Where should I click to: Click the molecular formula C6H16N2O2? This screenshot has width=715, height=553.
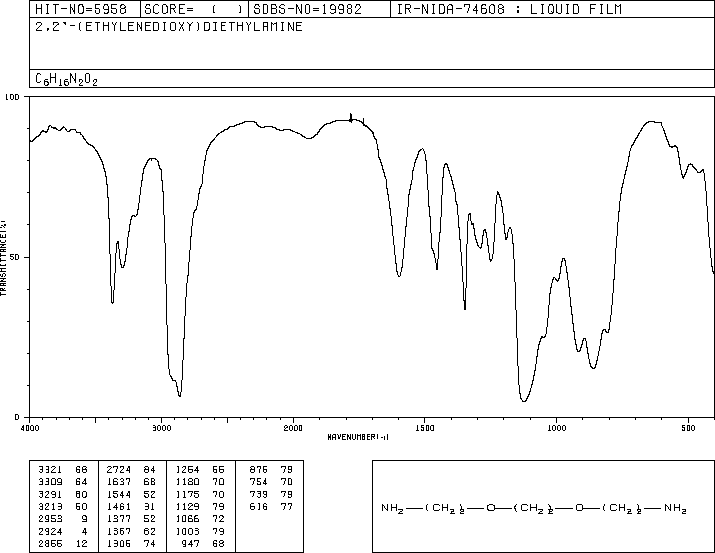[66, 79]
